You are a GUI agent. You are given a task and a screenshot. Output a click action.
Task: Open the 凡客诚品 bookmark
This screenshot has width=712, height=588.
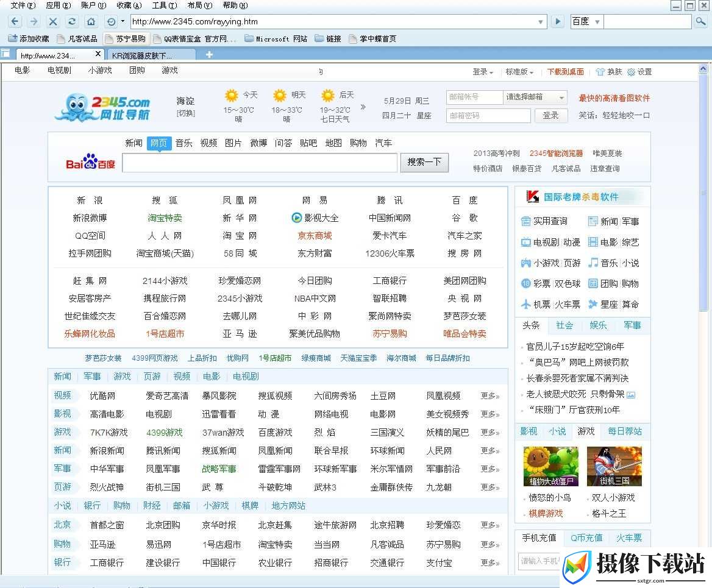[x=77, y=39]
